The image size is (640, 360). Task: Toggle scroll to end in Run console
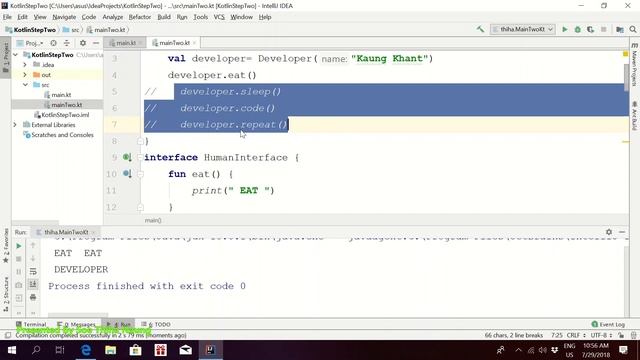pos(33,284)
